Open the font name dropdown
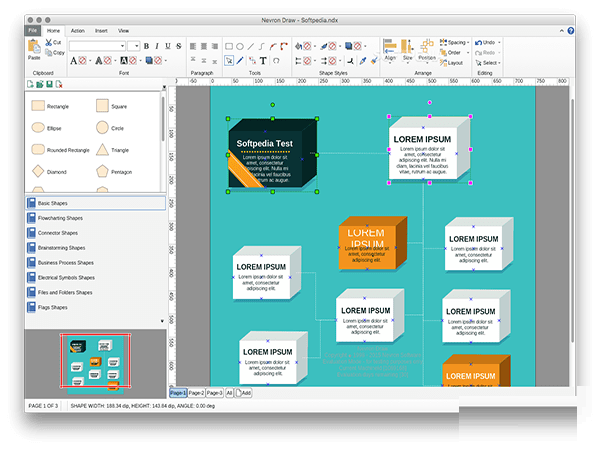The image size is (600, 450). [x=98, y=45]
